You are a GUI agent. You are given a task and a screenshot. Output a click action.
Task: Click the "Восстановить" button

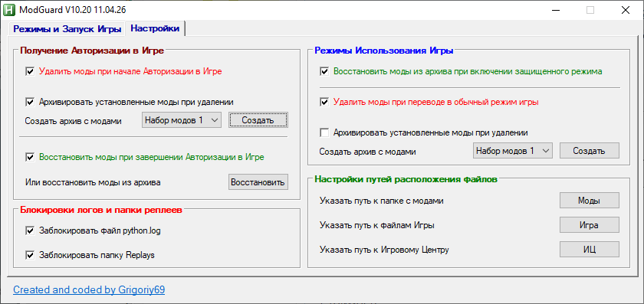click(258, 182)
